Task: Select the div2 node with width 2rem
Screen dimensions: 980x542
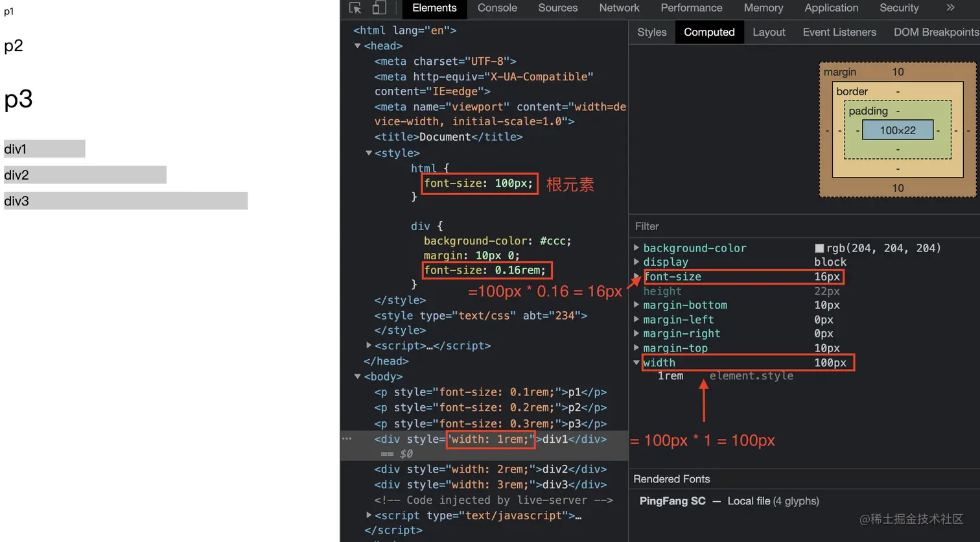Action: 491,469
